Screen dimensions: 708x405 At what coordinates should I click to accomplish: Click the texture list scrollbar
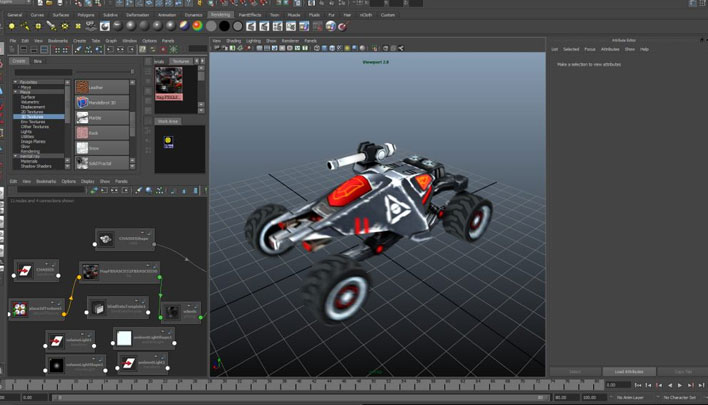(x=132, y=122)
